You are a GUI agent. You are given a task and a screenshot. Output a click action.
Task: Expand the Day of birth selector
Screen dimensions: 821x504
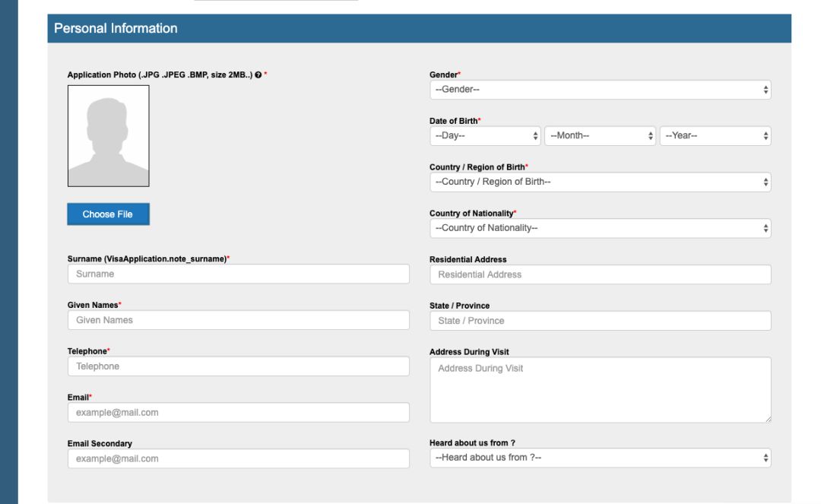click(x=485, y=136)
